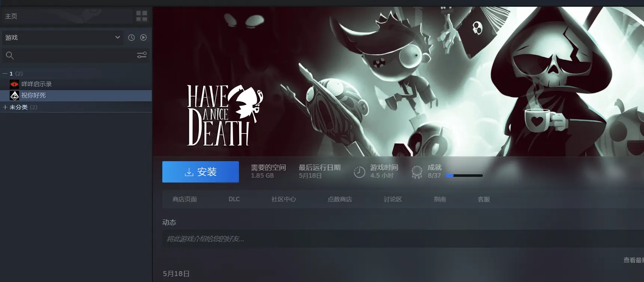Collapse the collection named 1

coord(5,74)
